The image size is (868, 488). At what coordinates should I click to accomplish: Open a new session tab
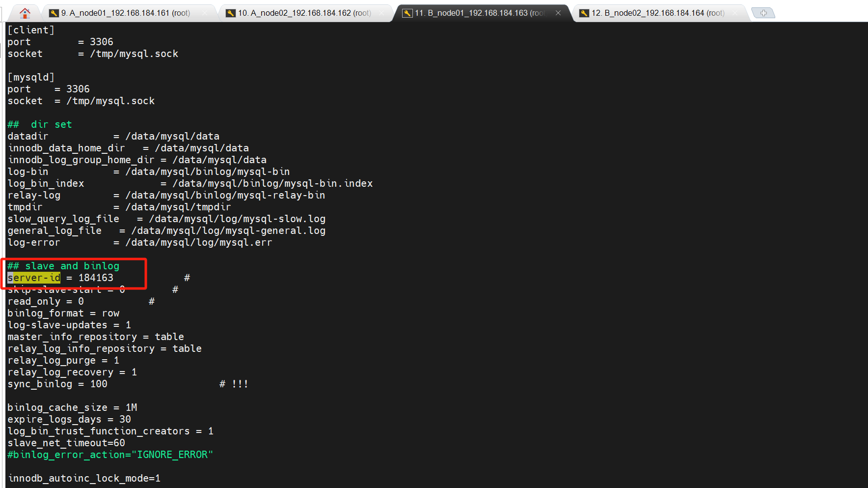(x=763, y=13)
